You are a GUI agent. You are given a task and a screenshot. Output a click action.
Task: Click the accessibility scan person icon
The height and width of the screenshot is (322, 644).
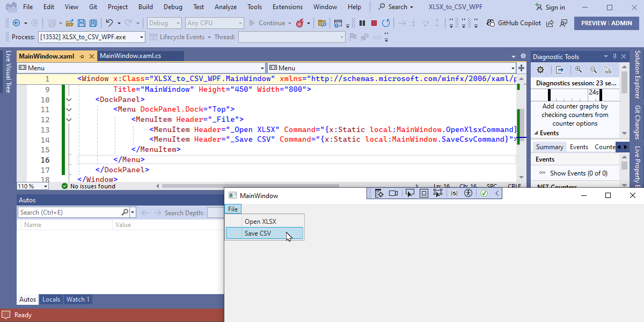(x=469, y=193)
